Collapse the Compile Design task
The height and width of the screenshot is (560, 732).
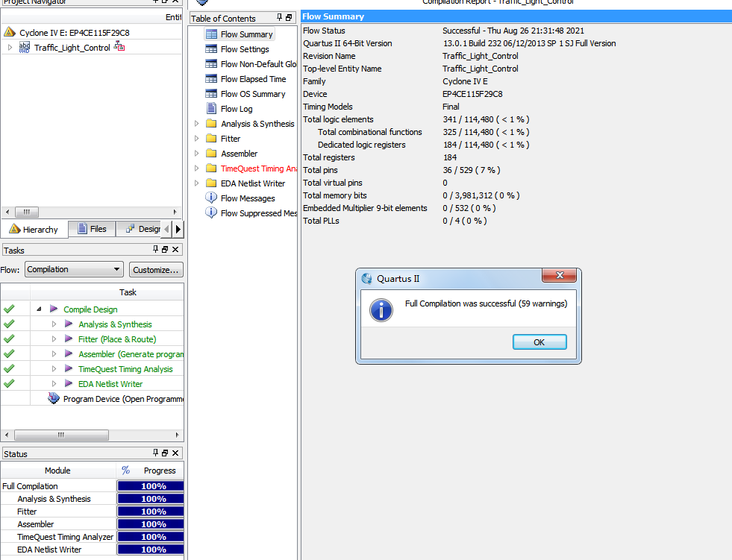tap(40, 309)
